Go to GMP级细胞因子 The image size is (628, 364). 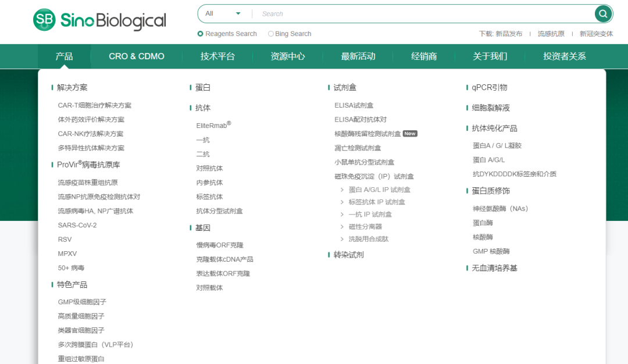82,302
